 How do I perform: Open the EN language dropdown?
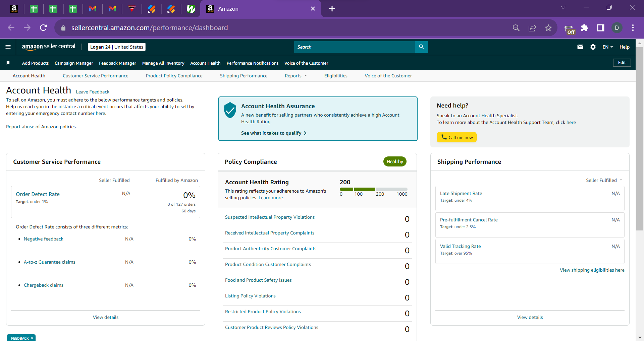pos(608,47)
